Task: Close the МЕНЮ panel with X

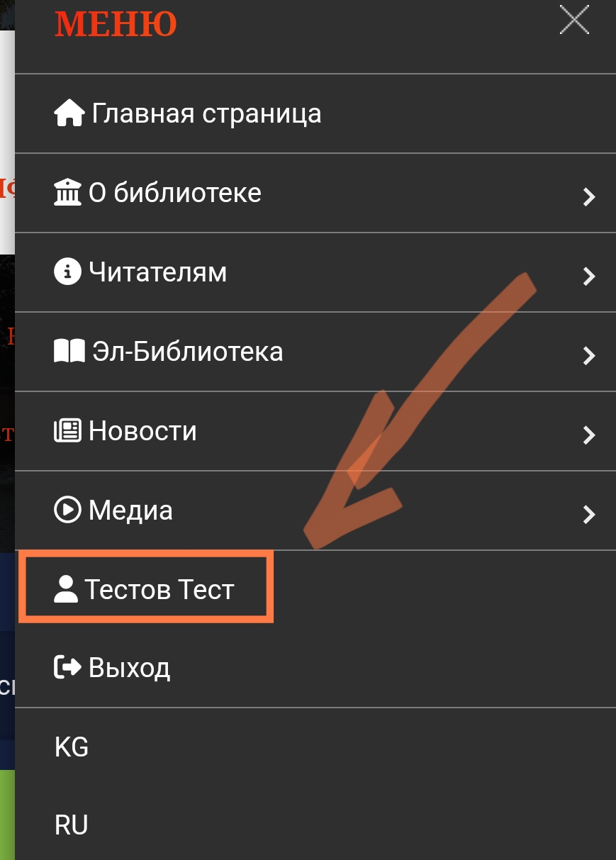Action: (575, 19)
